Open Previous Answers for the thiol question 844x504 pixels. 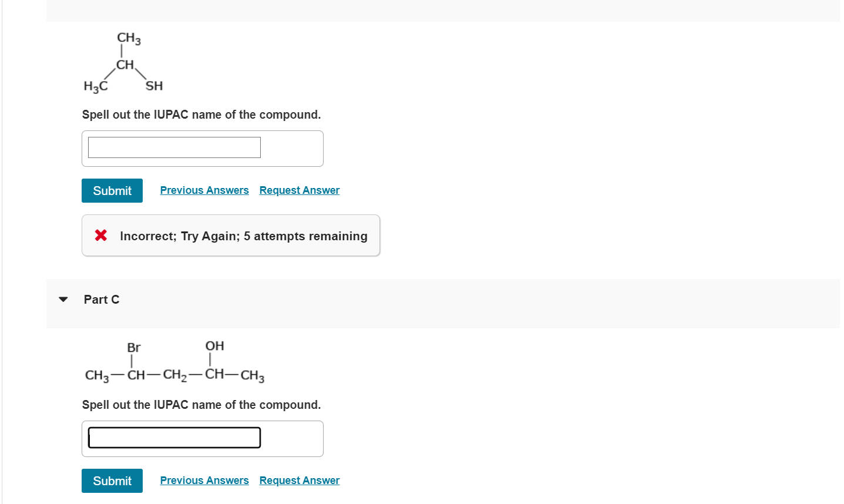tap(204, 190)
